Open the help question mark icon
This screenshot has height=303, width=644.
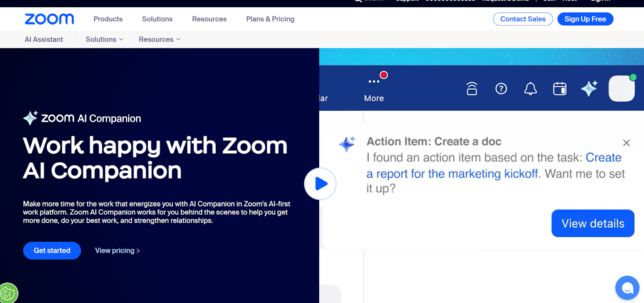pyautogui.click(x=501, y=88)
